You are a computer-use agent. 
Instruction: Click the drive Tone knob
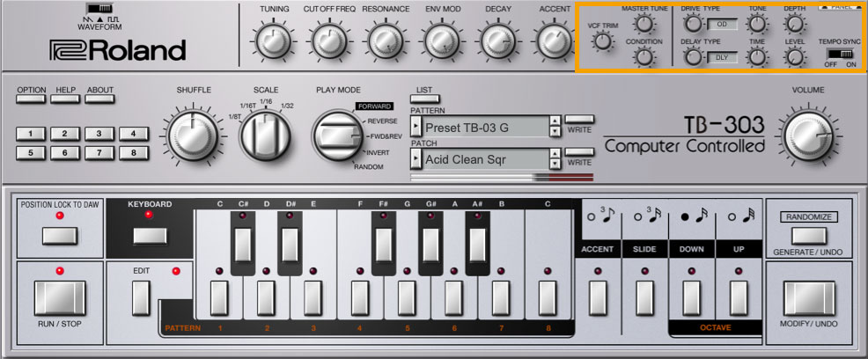tap(757, 24)
